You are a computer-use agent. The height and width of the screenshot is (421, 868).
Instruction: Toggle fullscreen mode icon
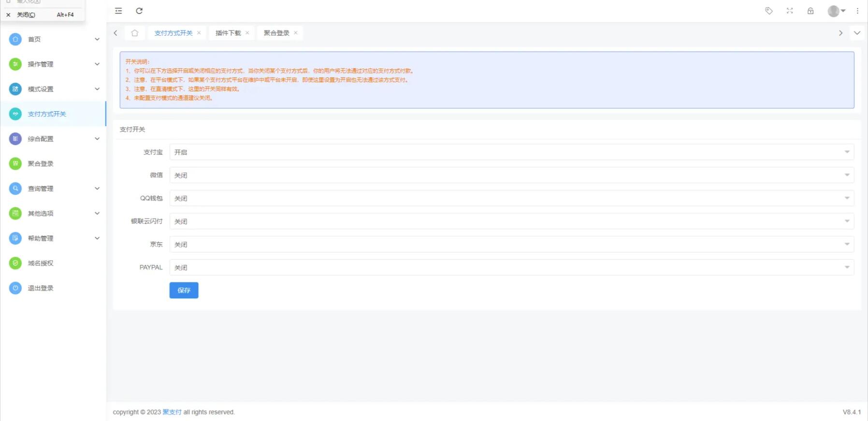point(790,11)
